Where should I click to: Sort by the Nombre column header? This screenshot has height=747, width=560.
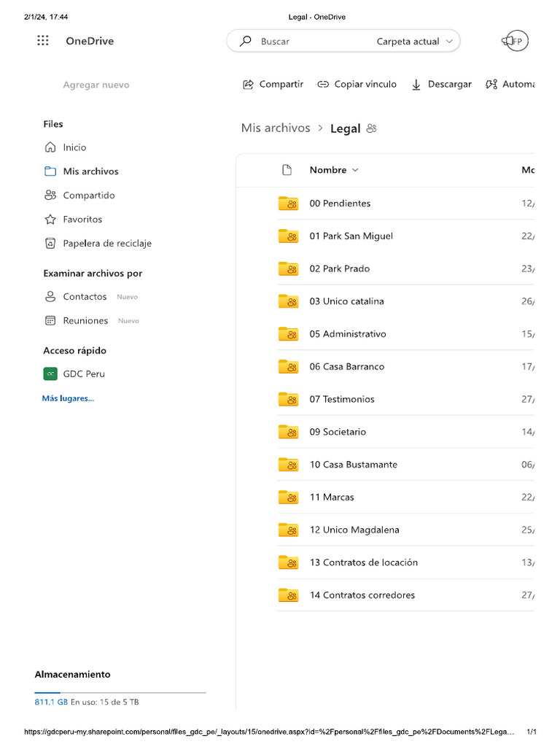[x=333, y=170]
